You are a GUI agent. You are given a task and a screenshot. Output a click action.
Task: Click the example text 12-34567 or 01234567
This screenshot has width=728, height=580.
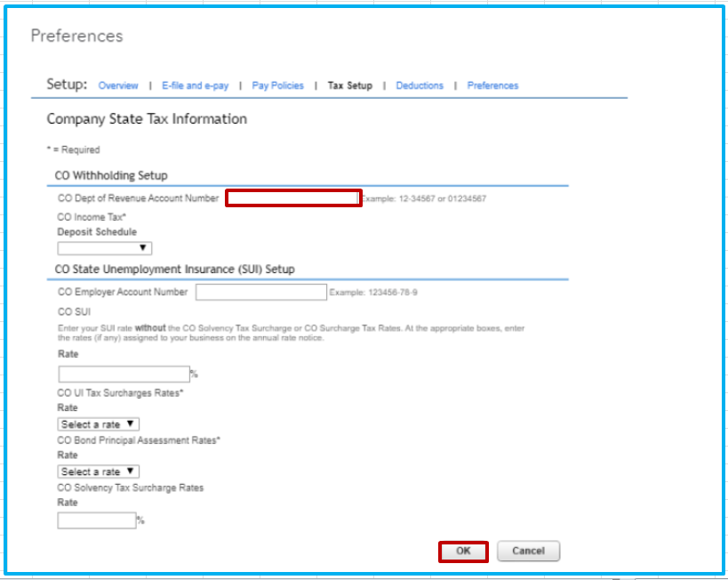click(443, 199)
